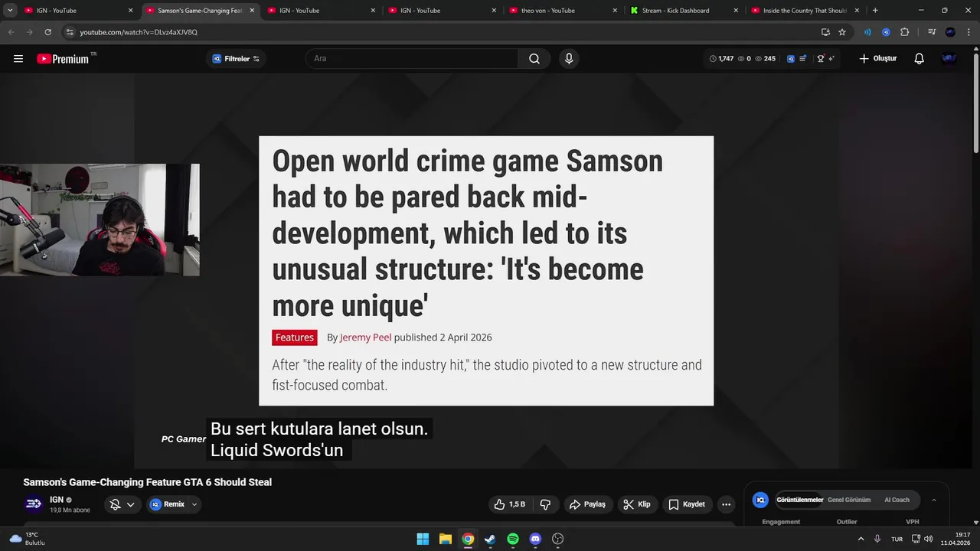Screen dimensions: 980x551
Task: Click the install app icon in the address bar
Action: pos(825,32)
